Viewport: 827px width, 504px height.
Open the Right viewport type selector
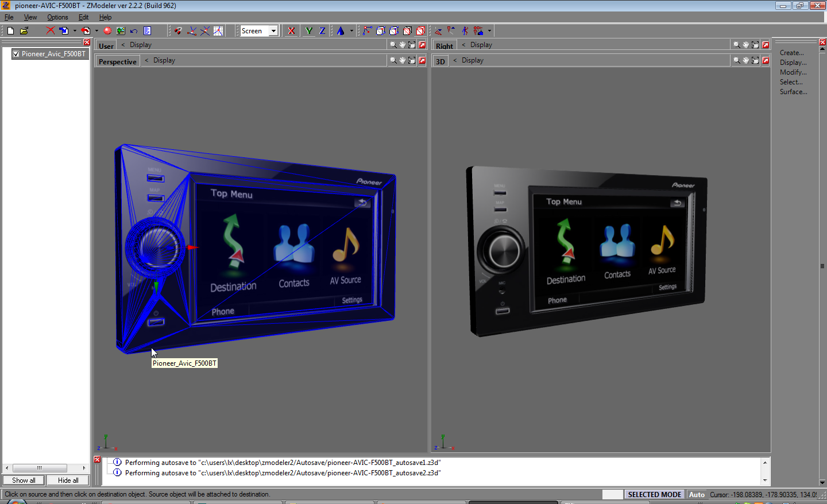[x=445, y=46]
